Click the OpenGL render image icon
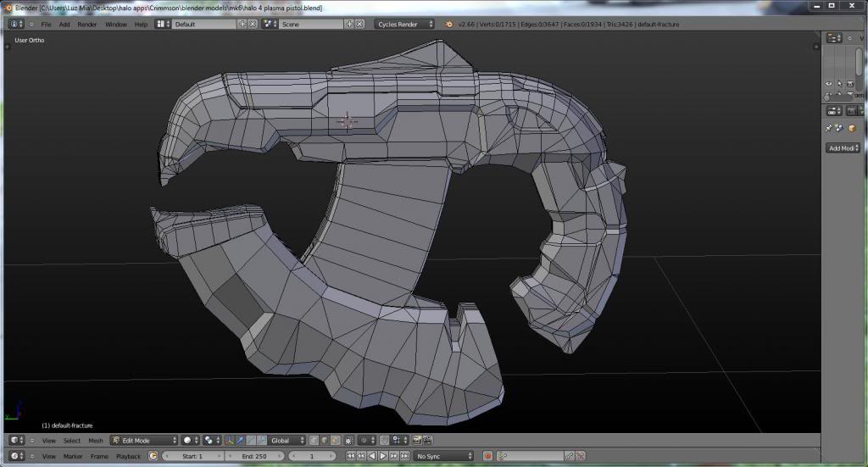 pos(418,441)
